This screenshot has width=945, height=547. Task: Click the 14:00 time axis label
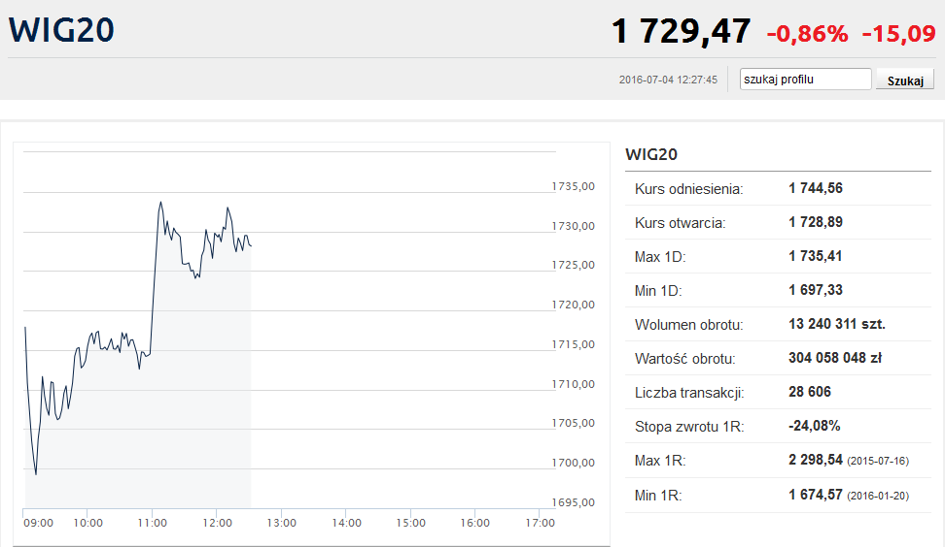pyautogui.click(x=347, y=523)
